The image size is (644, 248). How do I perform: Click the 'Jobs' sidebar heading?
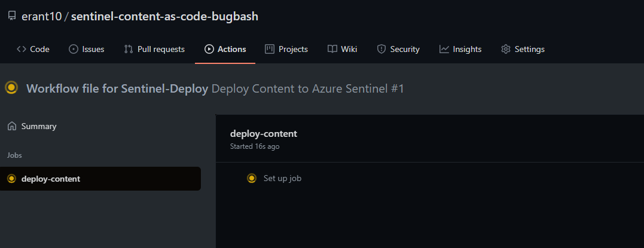[x=14, y=155]
